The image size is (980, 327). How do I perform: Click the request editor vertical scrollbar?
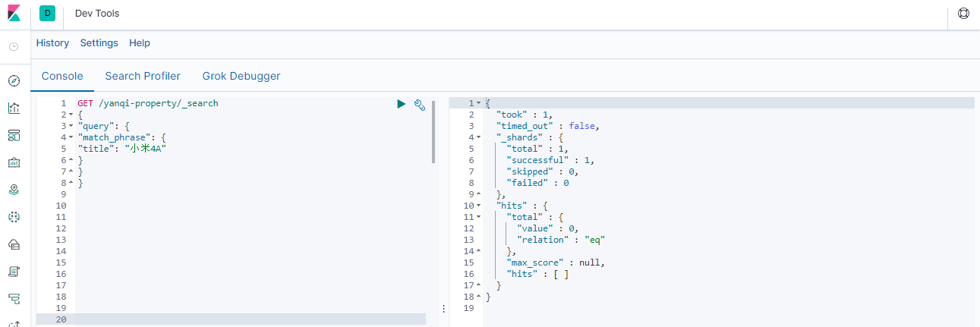tap(433, 131)
